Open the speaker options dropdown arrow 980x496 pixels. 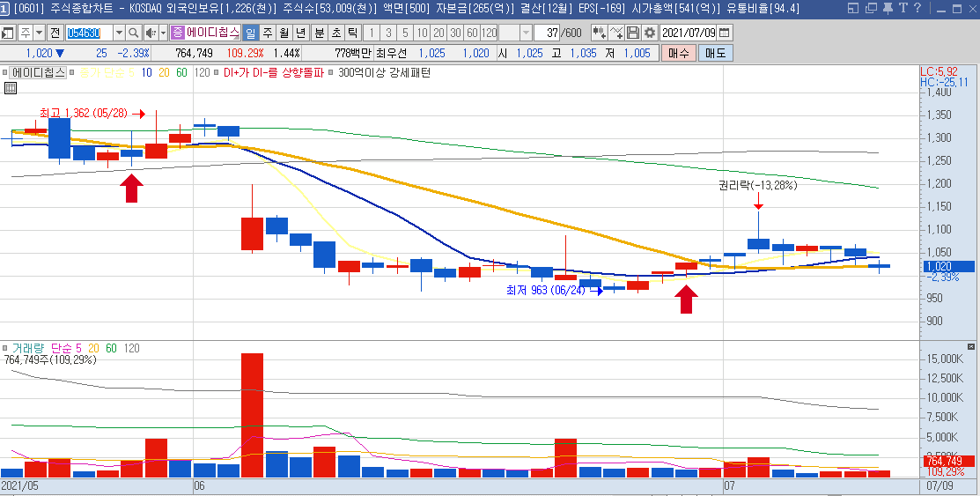tap(164, 33)
